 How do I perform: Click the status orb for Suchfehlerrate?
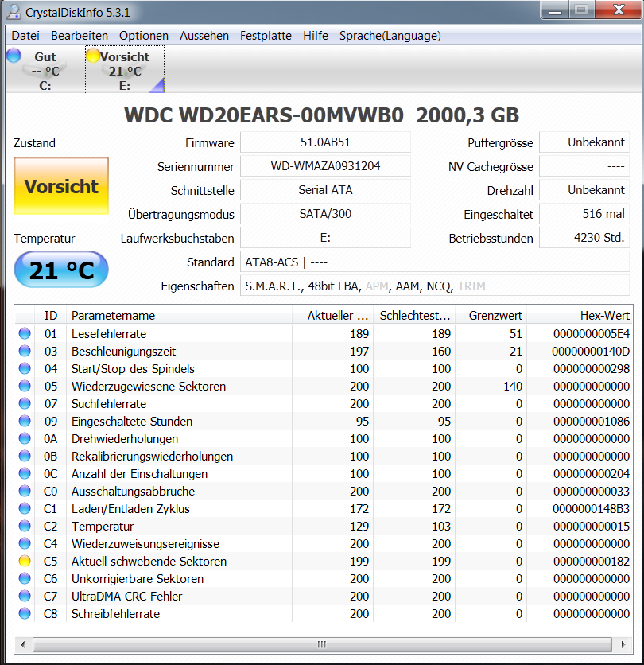click(x=25, y=403)
